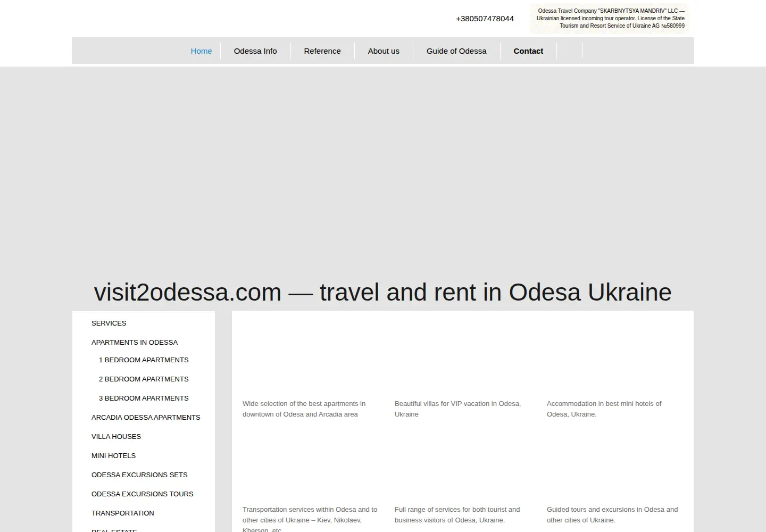Open Guide of Odessa in navigation
The width and height of the screenshot is (766, 532).
point(456,51)
